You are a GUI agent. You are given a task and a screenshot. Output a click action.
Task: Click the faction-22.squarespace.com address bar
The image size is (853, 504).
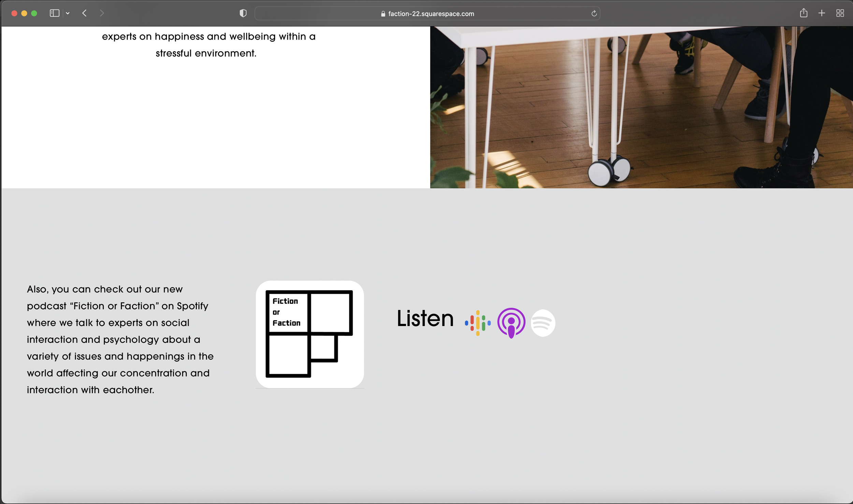click(431, 14)
